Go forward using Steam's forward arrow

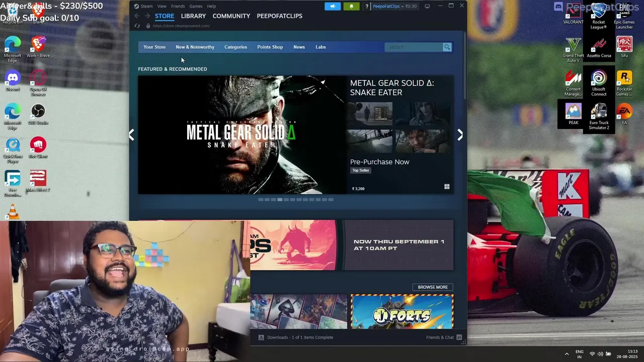coord(147,16)
